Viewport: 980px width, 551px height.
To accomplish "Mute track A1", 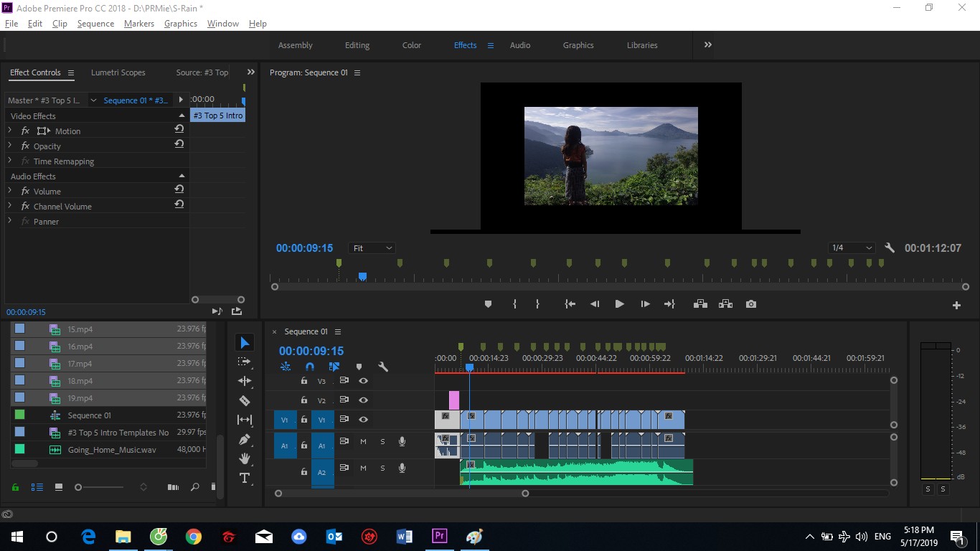I will [363, 442].
